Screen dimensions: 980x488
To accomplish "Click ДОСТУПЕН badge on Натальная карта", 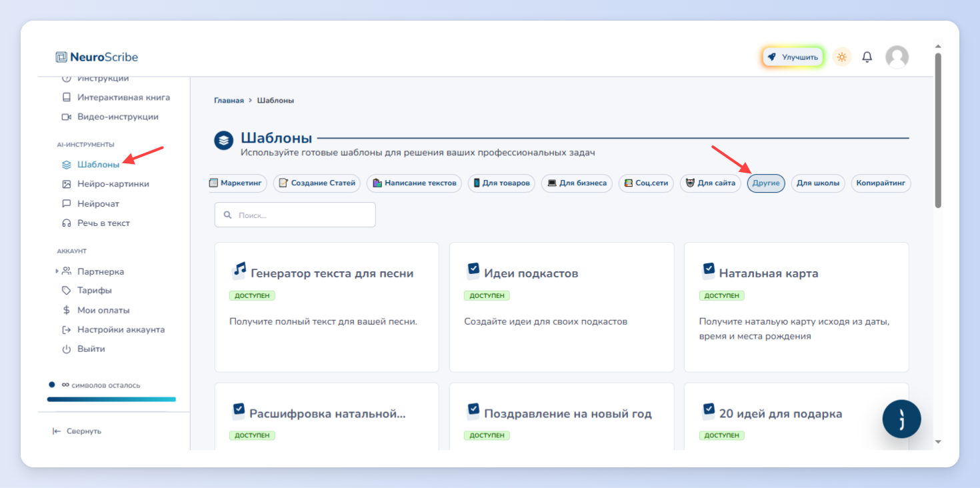I will (722, 295).
